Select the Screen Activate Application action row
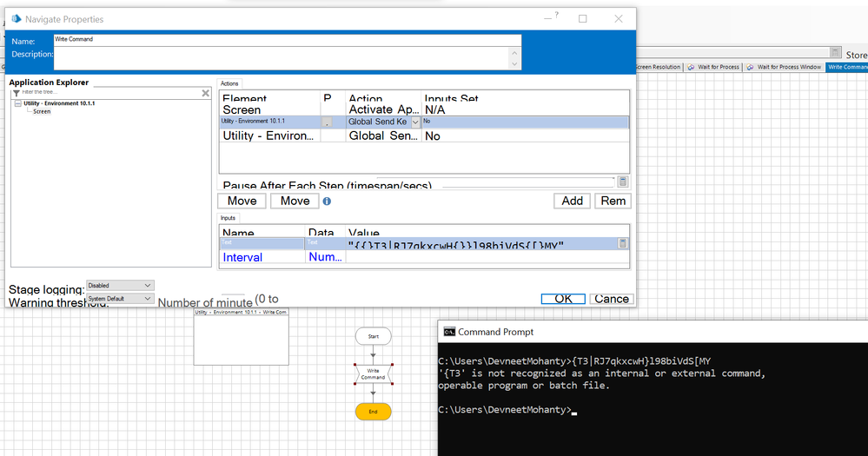 point(424,109)
